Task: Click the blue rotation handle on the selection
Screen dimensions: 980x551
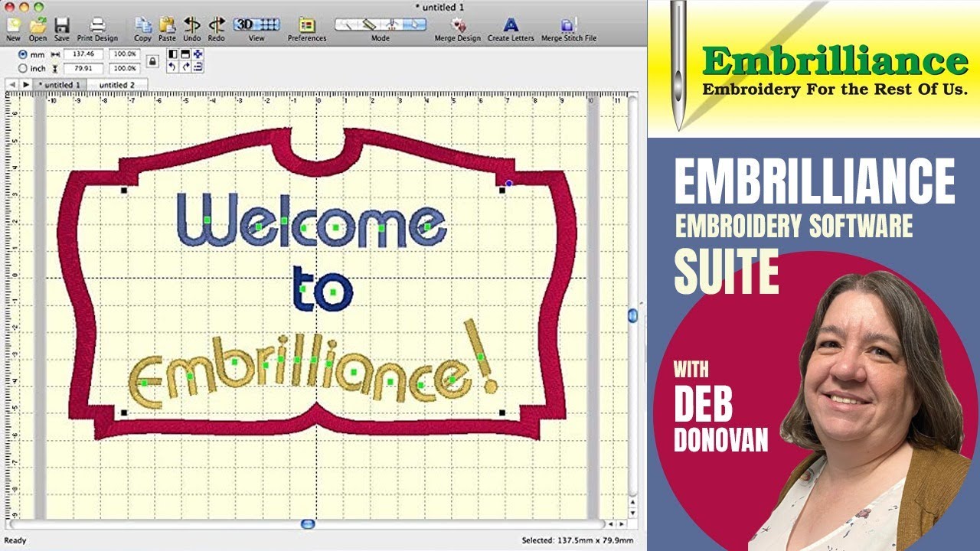Action: click(x=509, y=183)
